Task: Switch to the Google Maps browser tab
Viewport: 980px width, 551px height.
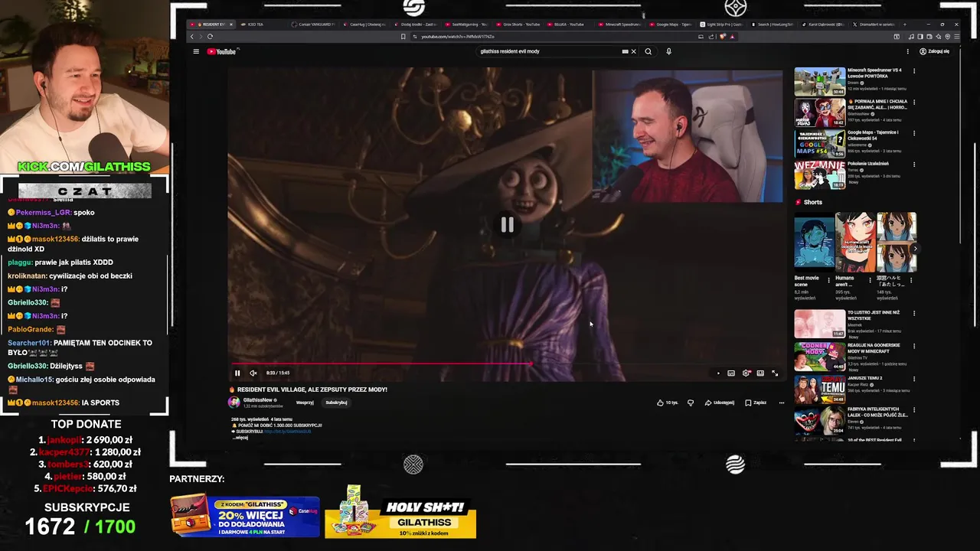Action: tap(671, 24)
